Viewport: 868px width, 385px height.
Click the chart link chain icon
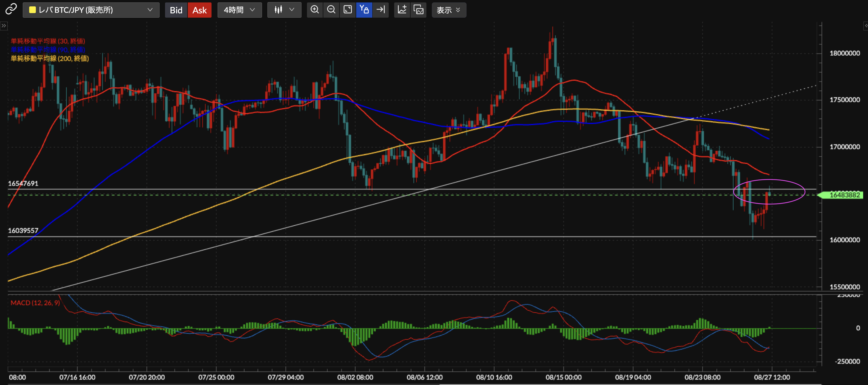tap(11, 9)
